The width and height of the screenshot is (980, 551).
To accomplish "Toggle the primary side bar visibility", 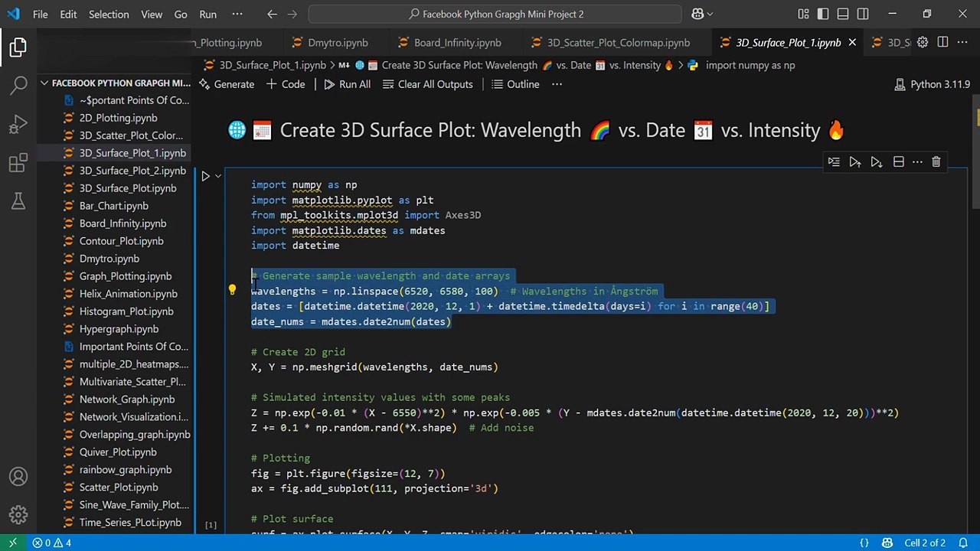I will point(823,14).
